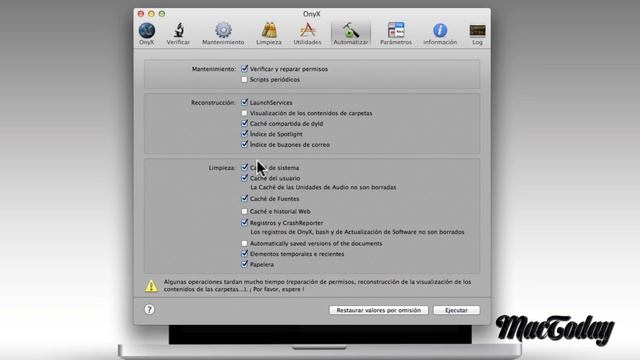Uncheck Elementos temporales e recientes
This screenshot has height=360, width=640.
coord(244,253)
